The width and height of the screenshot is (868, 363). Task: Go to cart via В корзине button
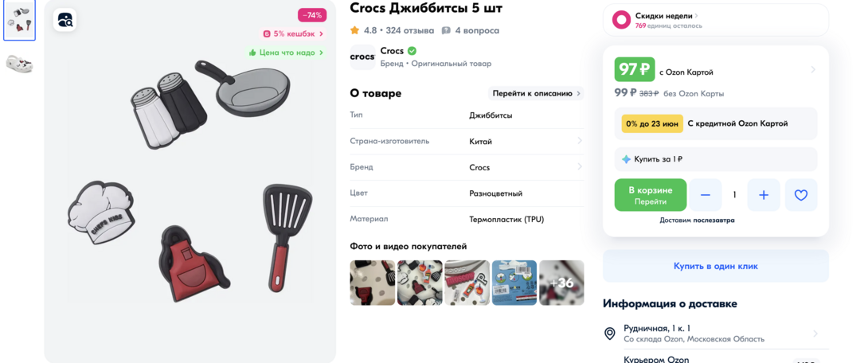(x=651, y=195)
